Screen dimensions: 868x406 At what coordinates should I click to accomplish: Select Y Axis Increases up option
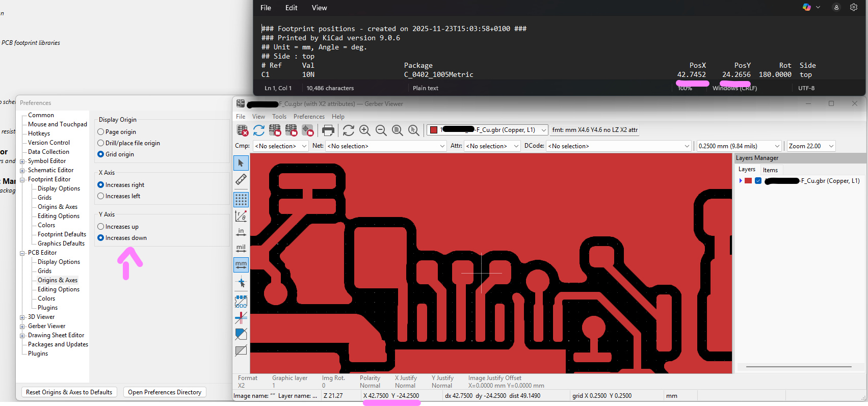pyautogui.click(x=101, y=227)
